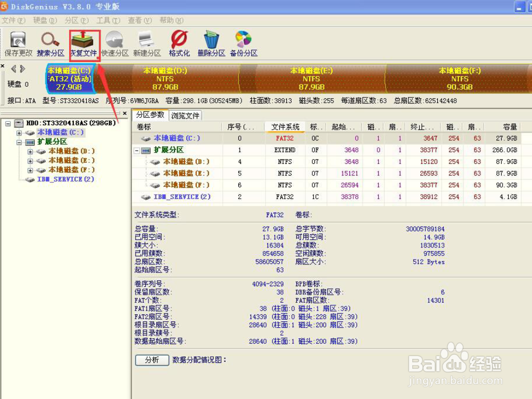Image resolution: width=532 pixels, height=399 pixels.
Task: Expand 本地磁盘(C:) in the tree
Action: coord(19,132)
